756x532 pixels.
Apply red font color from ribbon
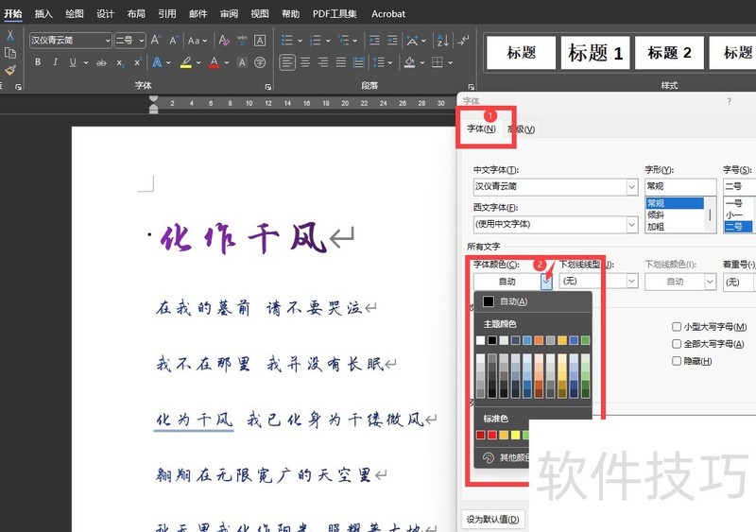(x=215, y=62)
